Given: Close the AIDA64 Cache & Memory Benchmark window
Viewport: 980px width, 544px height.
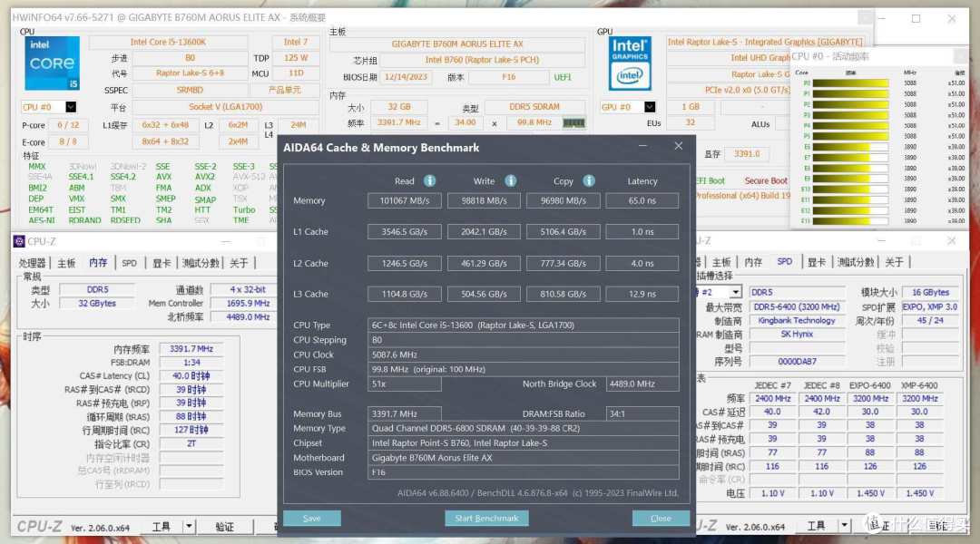Looking at the screenshot, I should pyautogui.click(x=678, y=146).
